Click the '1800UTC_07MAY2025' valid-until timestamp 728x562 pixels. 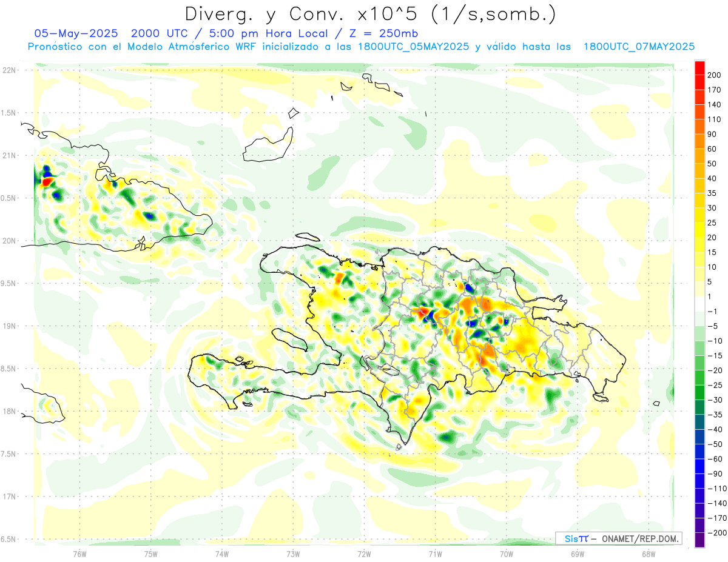pyautogui.click(x=639, y=47)
